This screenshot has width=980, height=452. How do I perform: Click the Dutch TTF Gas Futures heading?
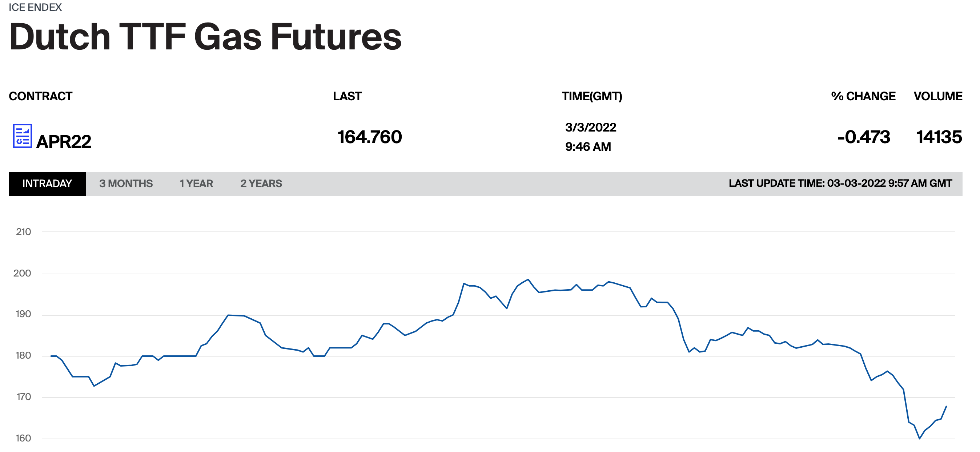pyautogui.click(x=205, y=37)
